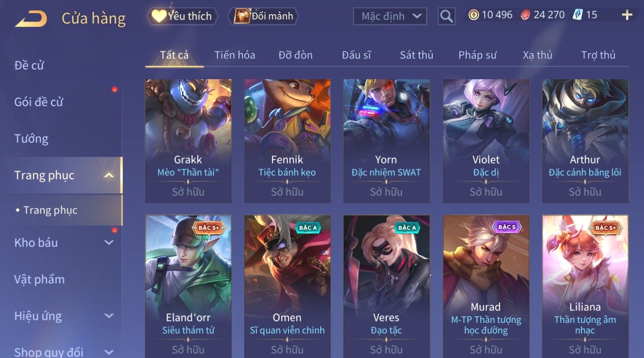Go to Tướng in the sidebar
Viewport: 644px width, 358px height.
tap(31, 139)
